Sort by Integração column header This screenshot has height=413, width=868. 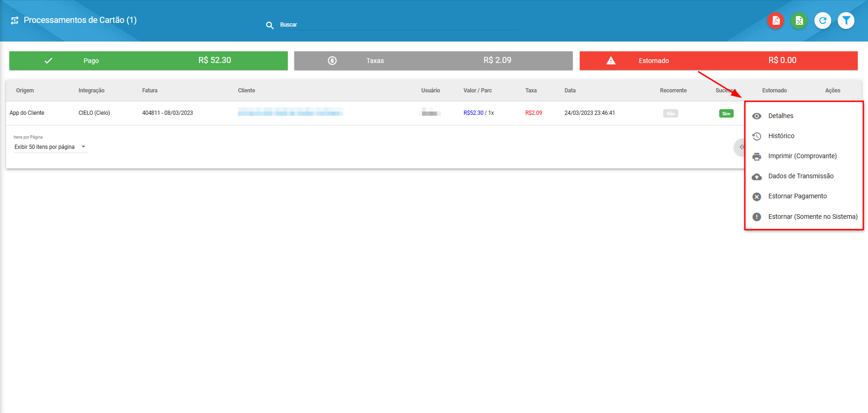point(91,91)
